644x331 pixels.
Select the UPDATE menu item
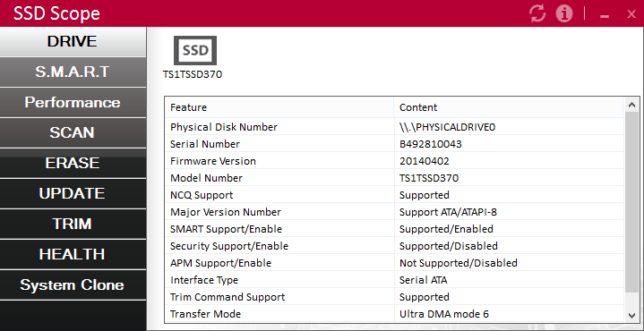(73, 193)
